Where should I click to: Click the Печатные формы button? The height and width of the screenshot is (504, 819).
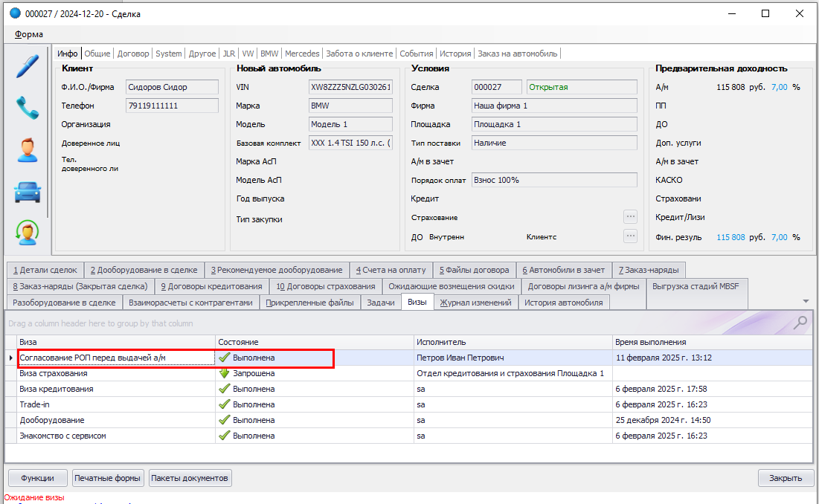point(109,478)
